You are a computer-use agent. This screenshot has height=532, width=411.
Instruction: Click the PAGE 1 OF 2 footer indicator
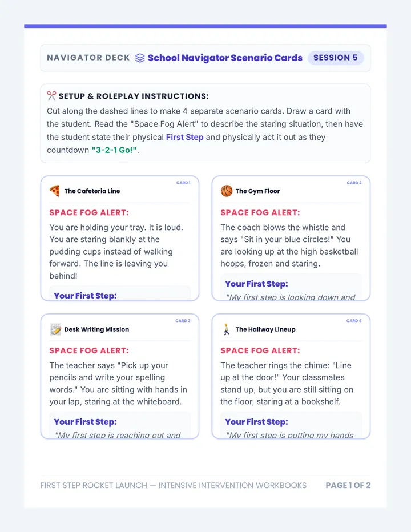tap(348, 485)
